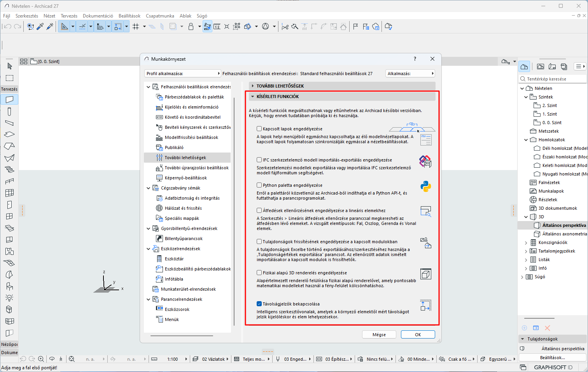Click the syringe inject parameters icon
The height and width of the screenshot is (372, 588).
pos(50,26)
